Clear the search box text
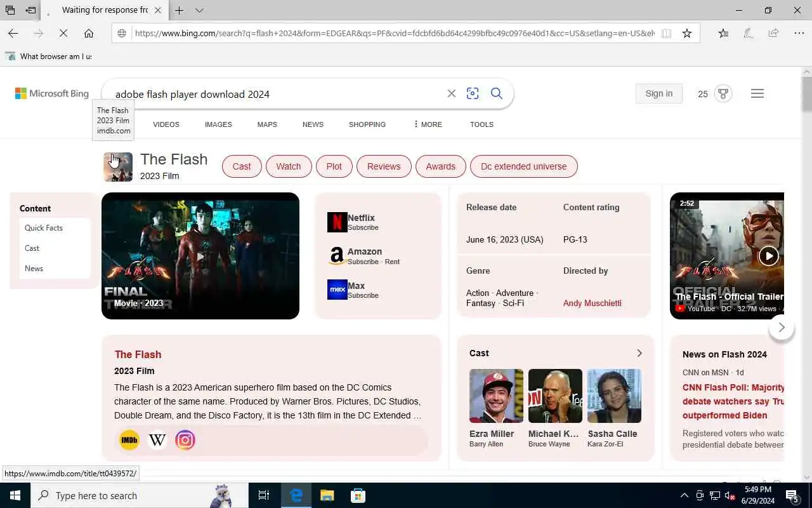The height and width of the screenshot is (508, 812). (452, 93)
